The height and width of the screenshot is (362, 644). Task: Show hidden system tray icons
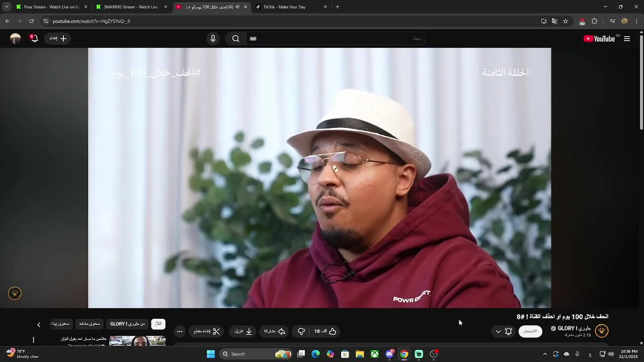click(x=545, y=354)
